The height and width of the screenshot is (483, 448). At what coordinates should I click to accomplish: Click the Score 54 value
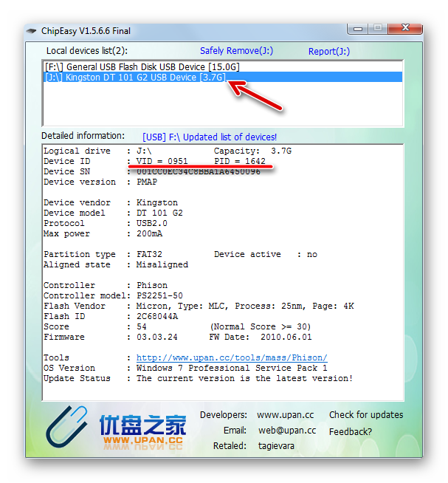tap(142, 326)
